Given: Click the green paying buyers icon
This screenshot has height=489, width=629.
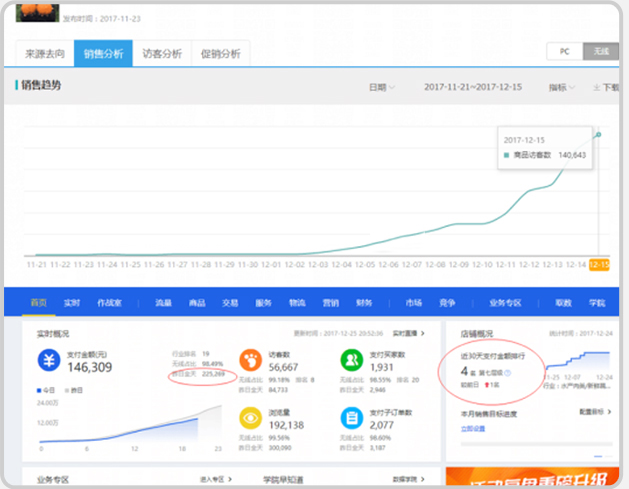Looking at the screenshot, I should [351, 362].
